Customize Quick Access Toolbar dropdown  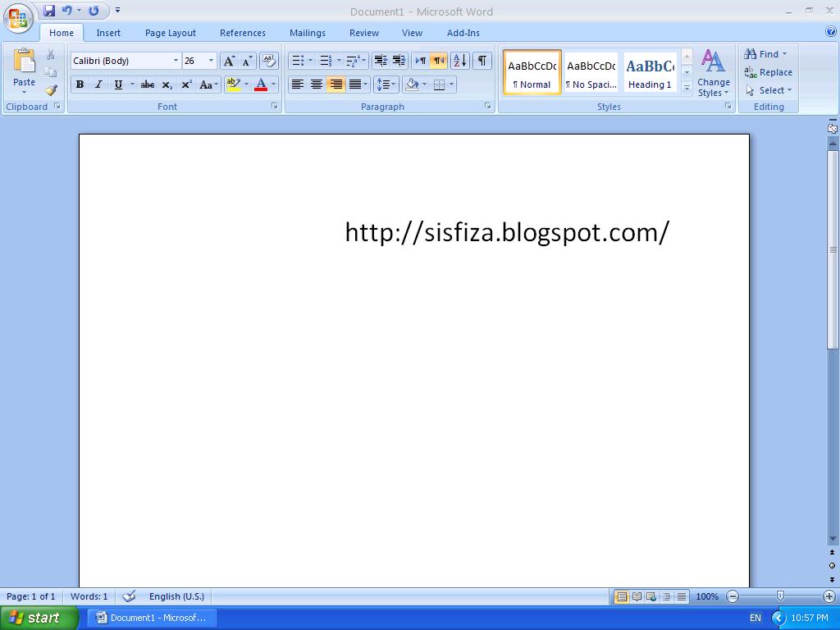[x=118, y=10]
